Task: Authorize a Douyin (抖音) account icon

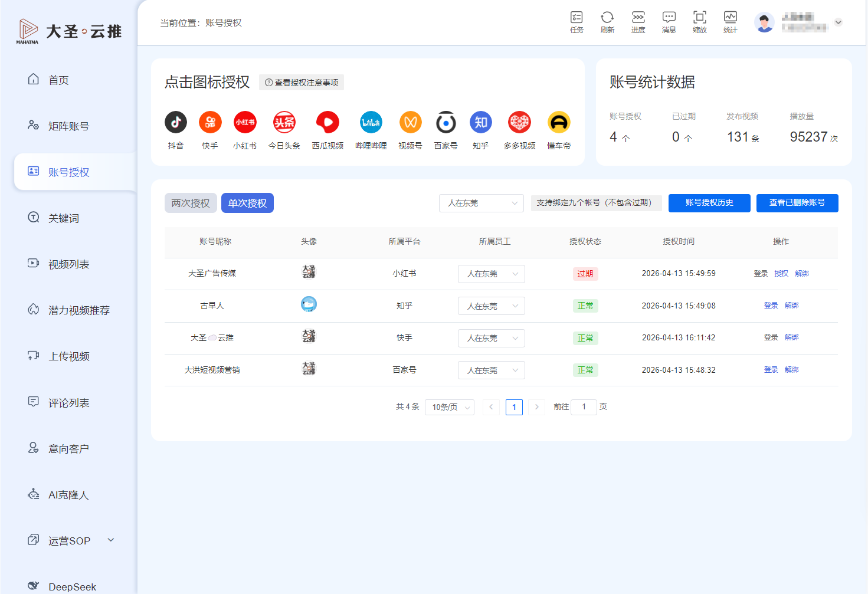Action: (175, 122)
